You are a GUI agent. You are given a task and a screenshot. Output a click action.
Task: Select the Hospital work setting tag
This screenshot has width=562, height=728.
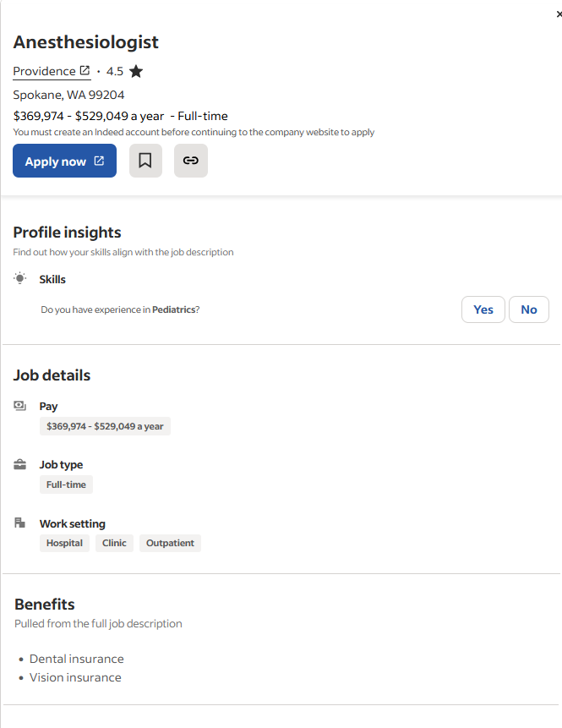[x=64, y=543]
